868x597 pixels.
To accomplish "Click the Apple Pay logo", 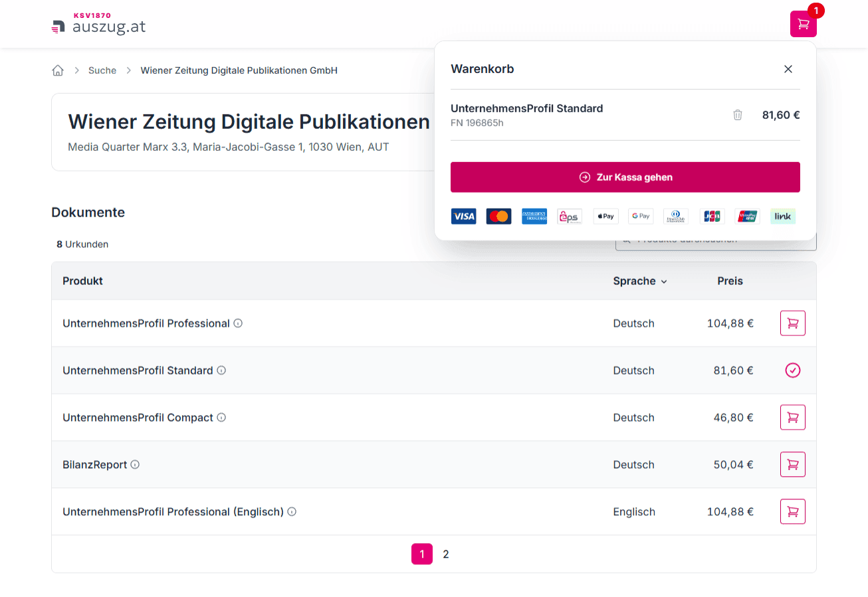I will click(x=605, y=216).
